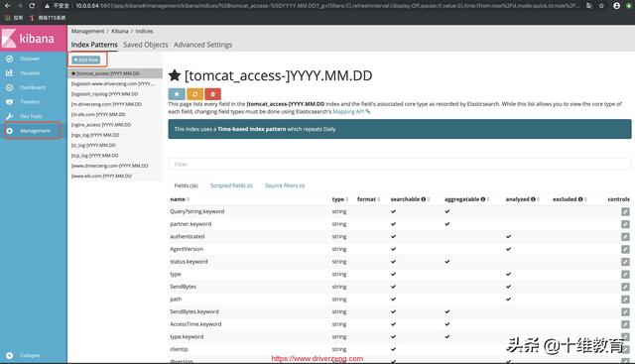This screenshot has height=364, width=635.
Task: Sort fields by format column
Action: [368, 199]
